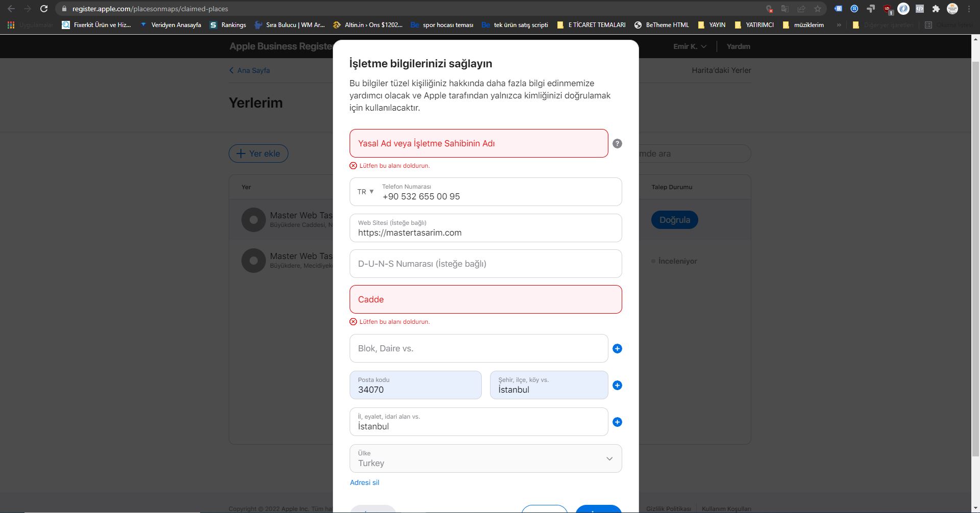Open the tek ürün satış scripti bookmark
This screenshot has height=513, width=980.
(515, 24)
